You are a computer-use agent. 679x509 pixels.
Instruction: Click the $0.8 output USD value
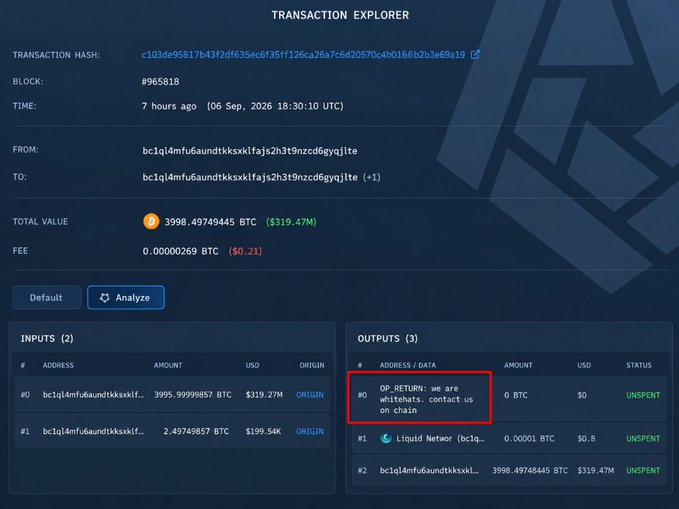586,438
